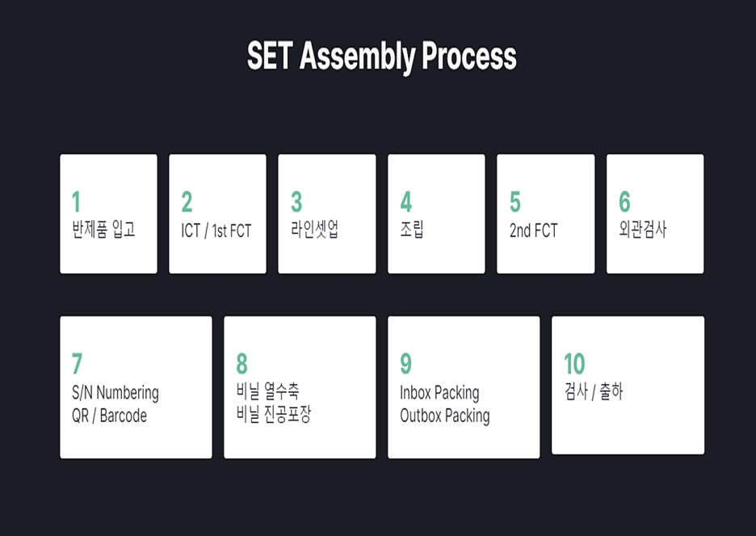Open the S/N Numbering QR / Barcode card
Viewport: 756px width, 536px height.
pyautogui.click(x=136, y=387)
